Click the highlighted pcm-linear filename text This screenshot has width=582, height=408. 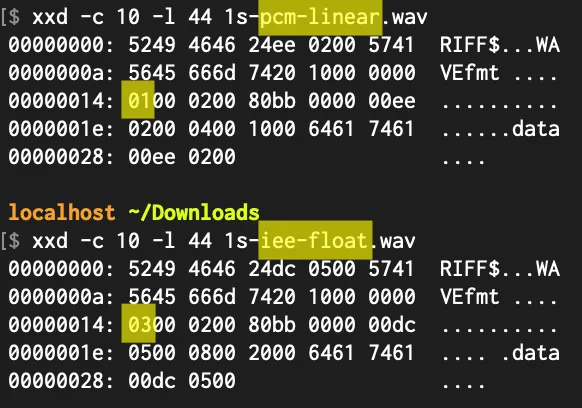coord(320,17)
